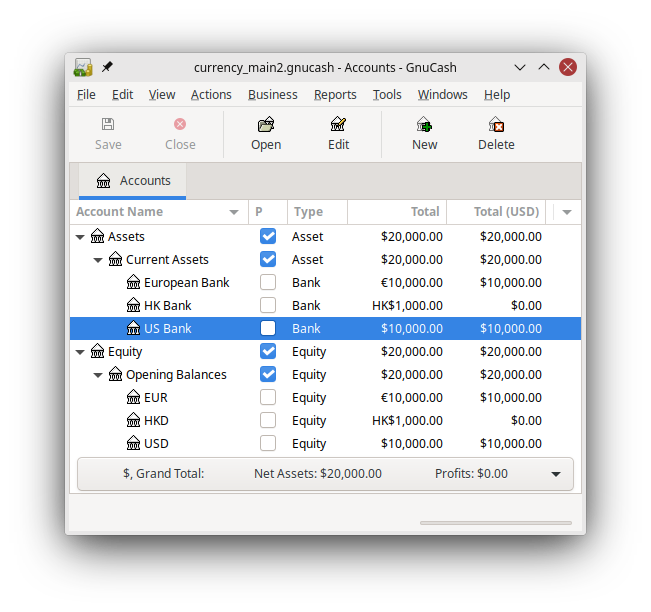Click the European Bank account icon
Viewport: 651px width, 612px height.
coord(134,283)
